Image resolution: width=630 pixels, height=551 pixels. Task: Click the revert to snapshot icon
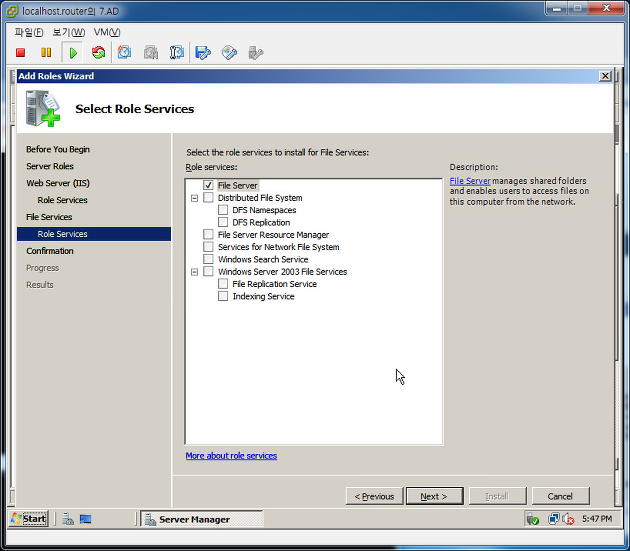151,53
